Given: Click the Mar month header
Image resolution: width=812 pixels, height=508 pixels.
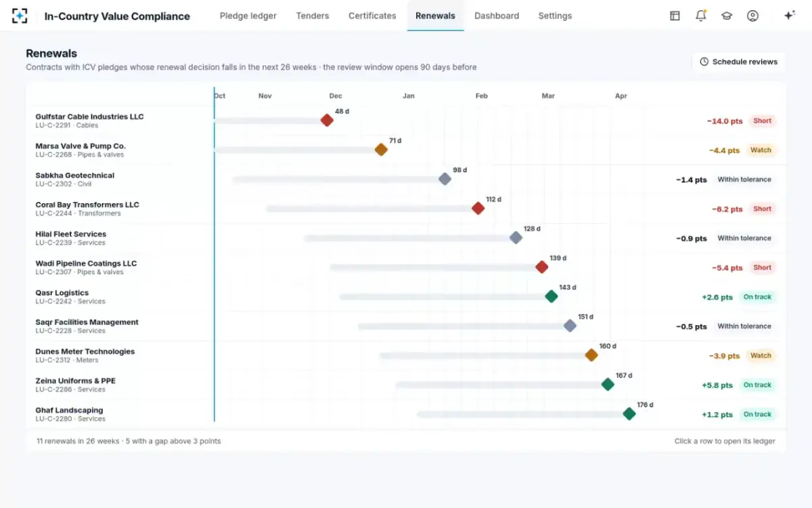Looking at the screenshot, I should [548, 96].
